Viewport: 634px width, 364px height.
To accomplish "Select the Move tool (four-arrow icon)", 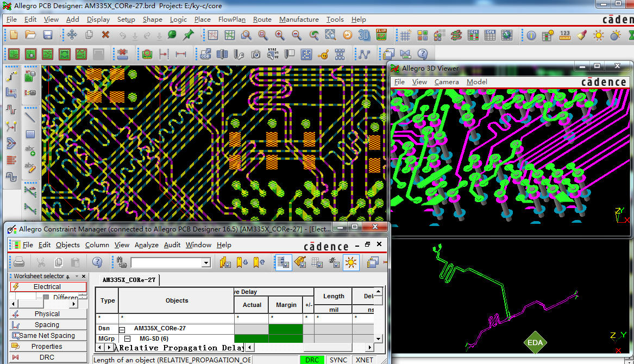I will point(72,35).
